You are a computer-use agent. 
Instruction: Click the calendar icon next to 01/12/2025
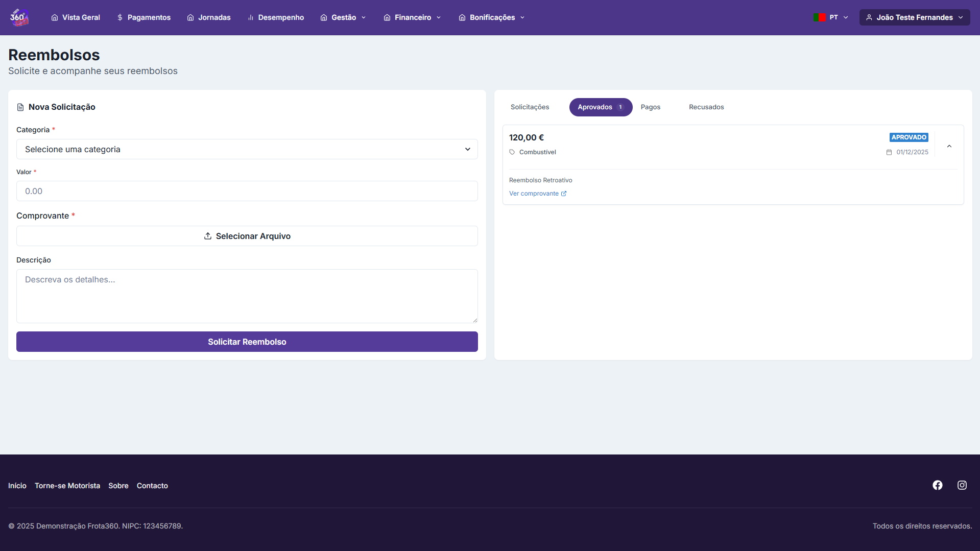(889, 152)
